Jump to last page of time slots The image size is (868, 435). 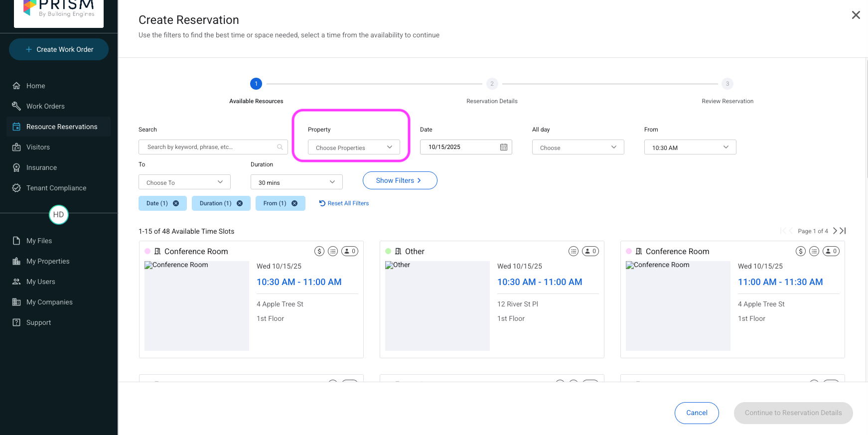(x=843, y=231)
